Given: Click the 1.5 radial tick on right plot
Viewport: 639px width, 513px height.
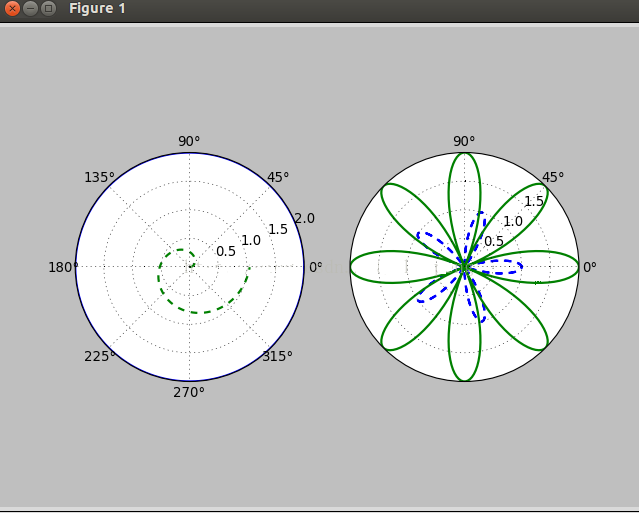Looking at the screenshot, I should (534, 202).
